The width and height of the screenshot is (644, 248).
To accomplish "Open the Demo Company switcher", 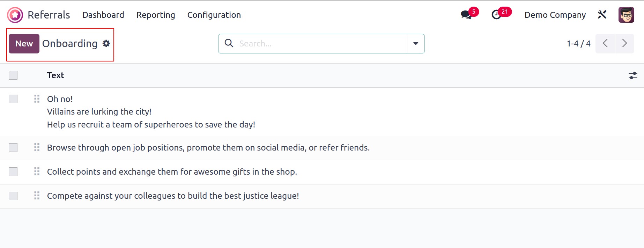I will (x=555, y=15).
